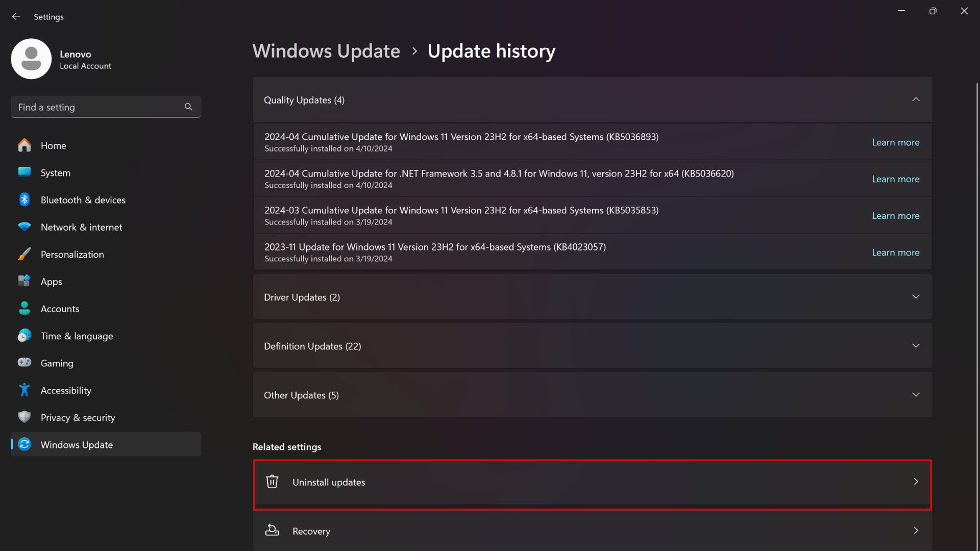This screenshot has width=980, height=551.
Task: Open the Bluetooth & devices icon
Action: coord(24,199)
